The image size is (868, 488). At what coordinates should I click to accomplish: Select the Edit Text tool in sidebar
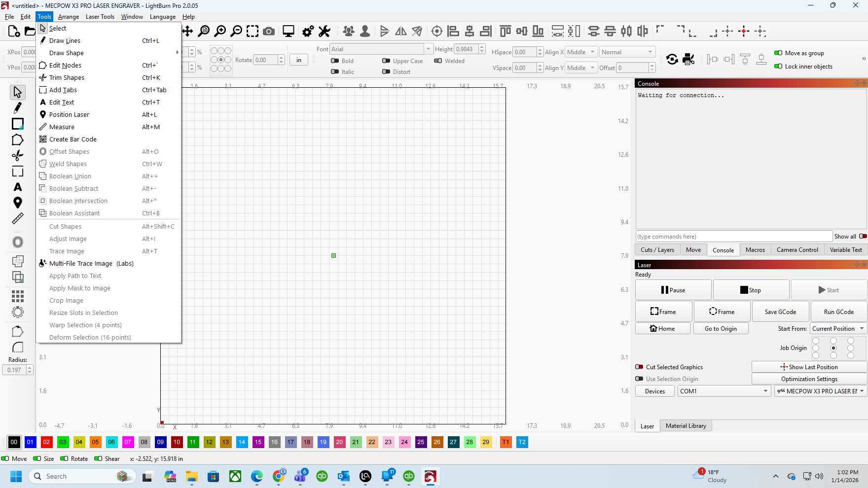(x=18, y=187)
